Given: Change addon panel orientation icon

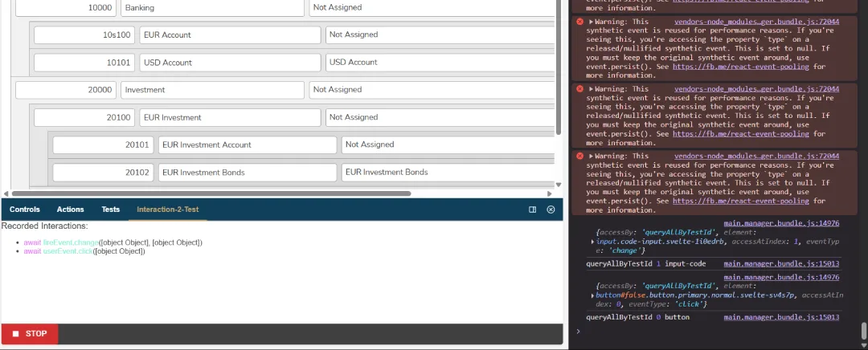Looking at the screenshot, I should click(533, 210).
